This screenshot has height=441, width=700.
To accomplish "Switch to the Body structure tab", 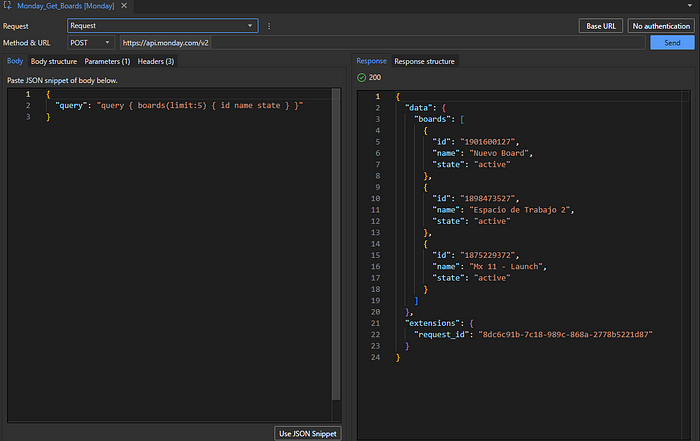I will click(54, 62).
